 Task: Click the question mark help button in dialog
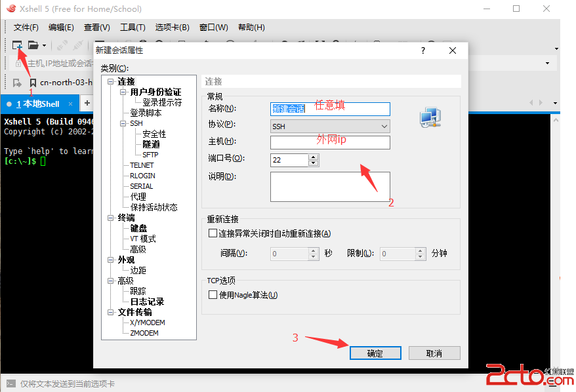click(x=423, y=50)
